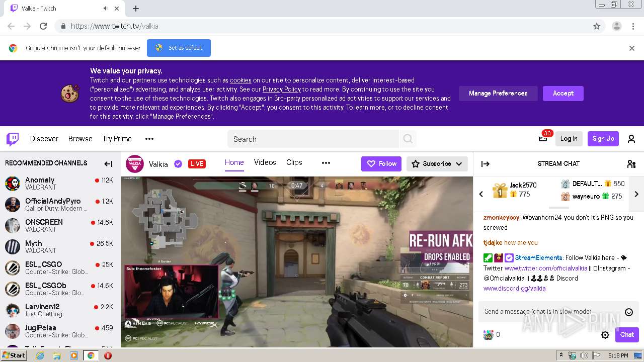Click the channel points icon
The width and height of the screenshot is (644, 362).
point(488,335)
